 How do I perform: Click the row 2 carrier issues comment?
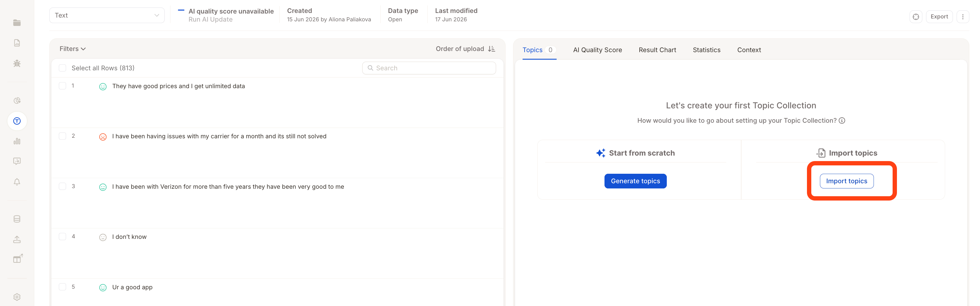pyautogui.click(x=219, y=136)
